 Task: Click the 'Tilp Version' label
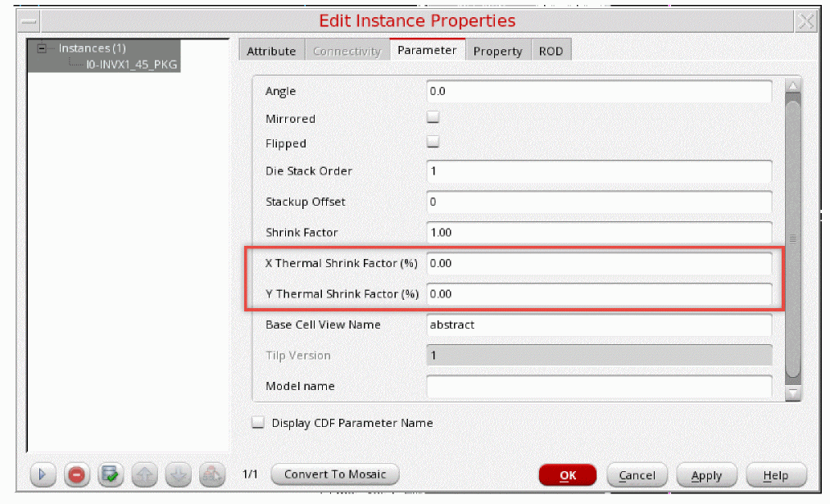298,355
